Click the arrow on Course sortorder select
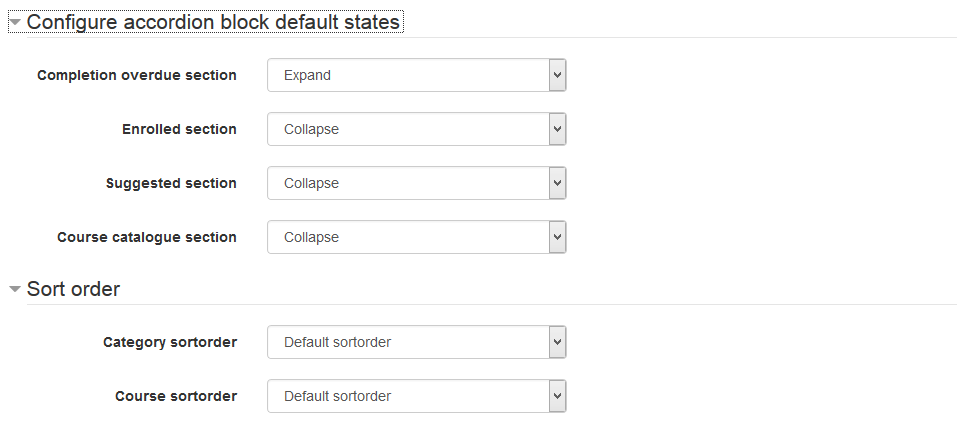Viewport: 976px width, 429px height. tap(557, 396)
